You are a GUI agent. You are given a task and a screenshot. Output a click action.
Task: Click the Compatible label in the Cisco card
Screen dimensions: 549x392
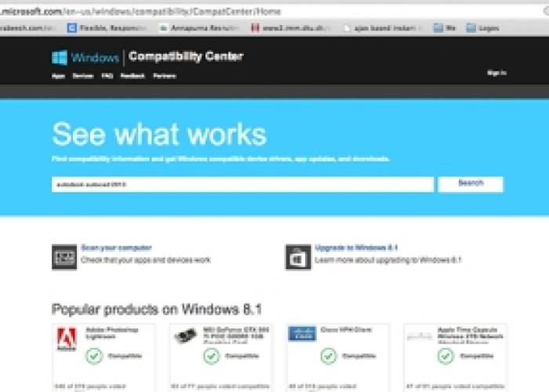359,356
